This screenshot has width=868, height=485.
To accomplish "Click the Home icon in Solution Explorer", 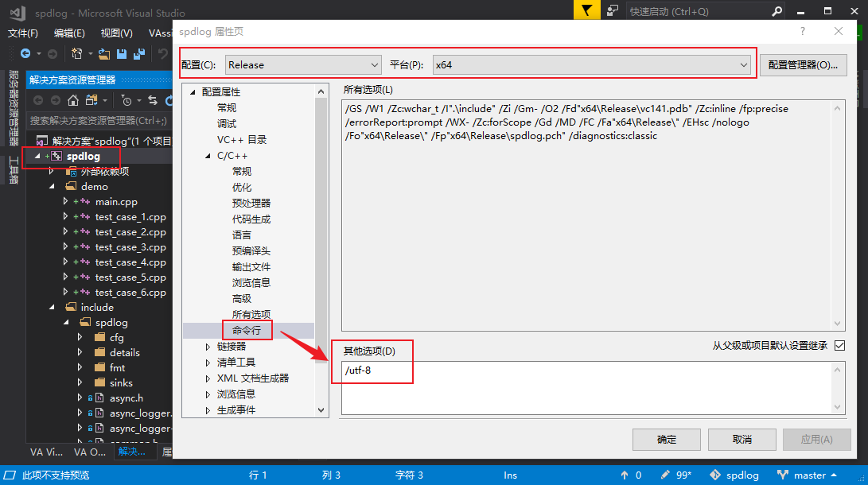I will pyautogui.click(x=73, y=100).
